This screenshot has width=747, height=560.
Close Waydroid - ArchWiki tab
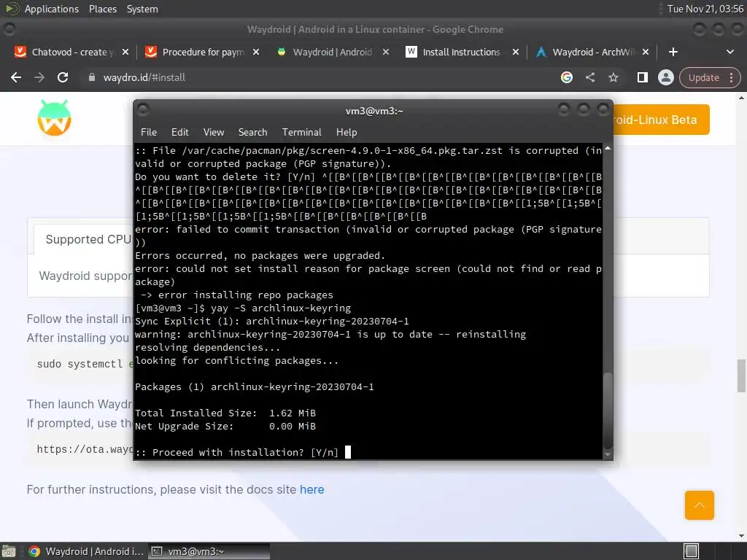coord(646,52)
